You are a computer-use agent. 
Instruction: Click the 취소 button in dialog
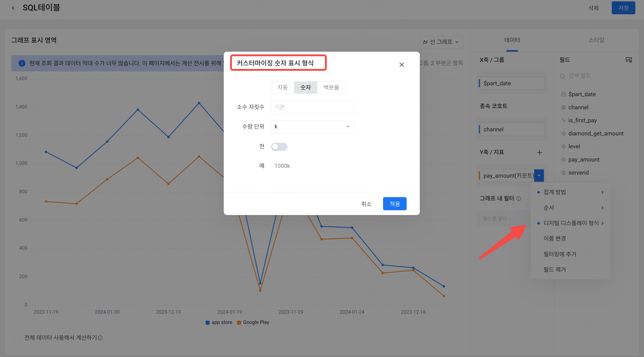366,204
